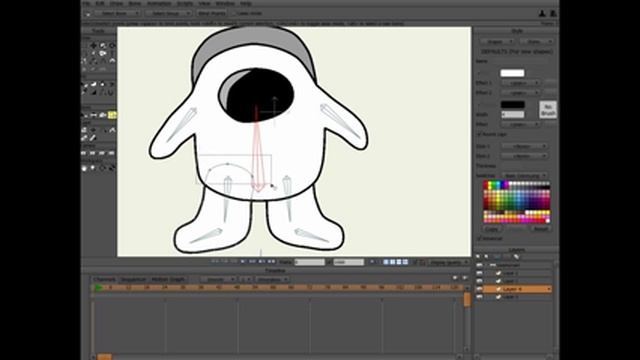Open the Help menu
Image resolution: width=640 pixels, height=360 pixels.
pos(246,3)
